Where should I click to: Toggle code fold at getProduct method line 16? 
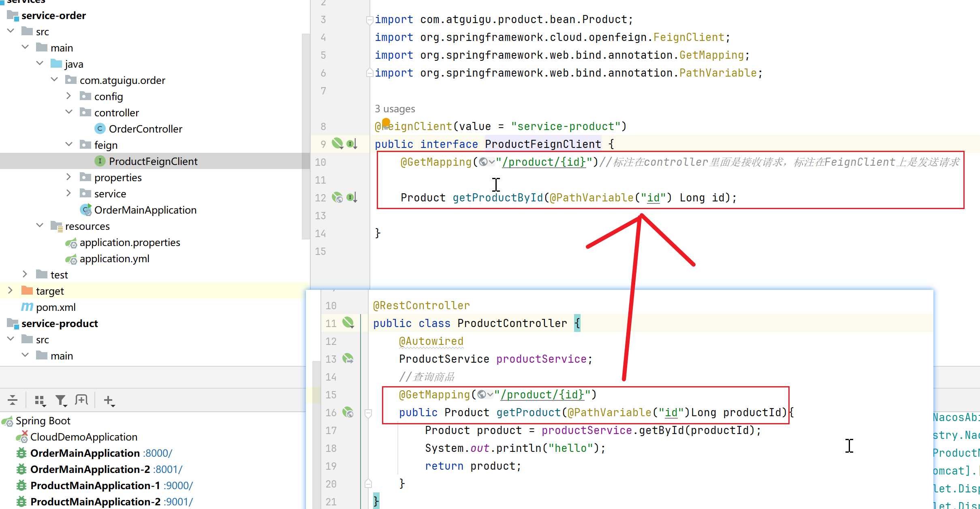coord(368,413)
